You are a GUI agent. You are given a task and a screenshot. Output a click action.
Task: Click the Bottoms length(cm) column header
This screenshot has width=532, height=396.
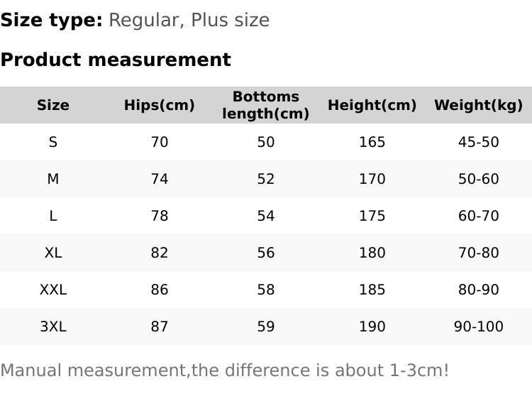pos(266,105)
